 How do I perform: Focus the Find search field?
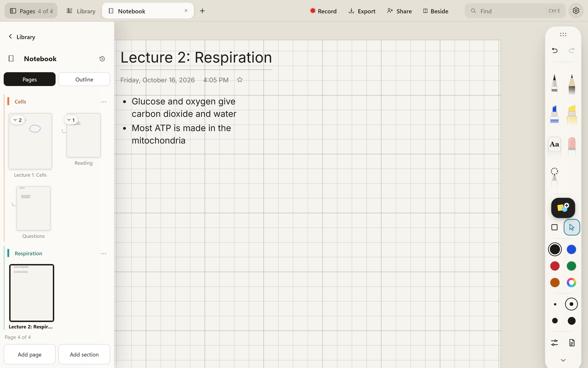(515, 11)
